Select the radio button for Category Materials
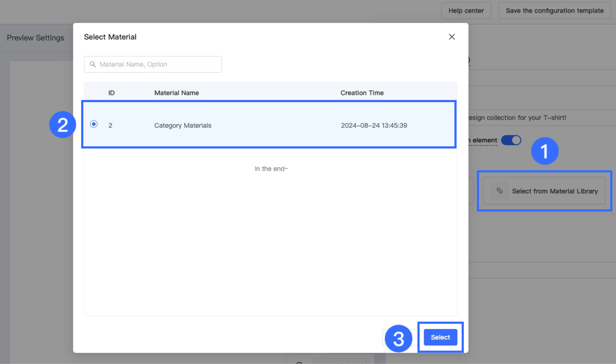 pos(94,124)
